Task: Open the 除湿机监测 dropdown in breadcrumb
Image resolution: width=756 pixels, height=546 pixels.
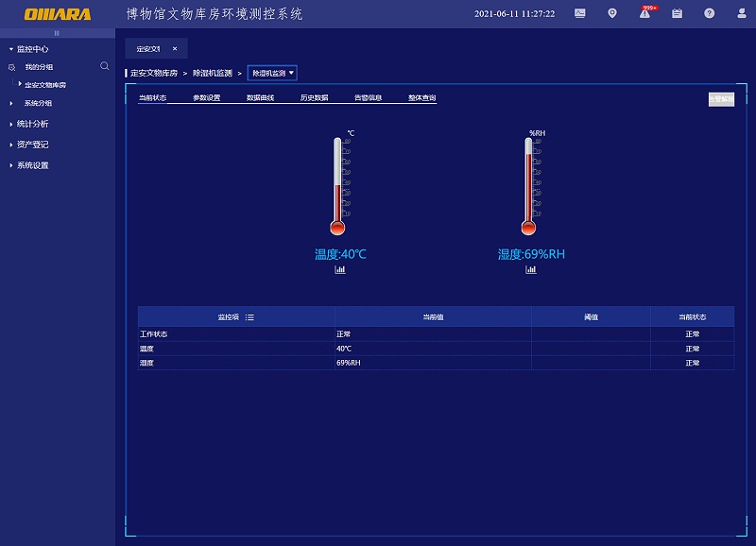Action: [x=272, y=73]
